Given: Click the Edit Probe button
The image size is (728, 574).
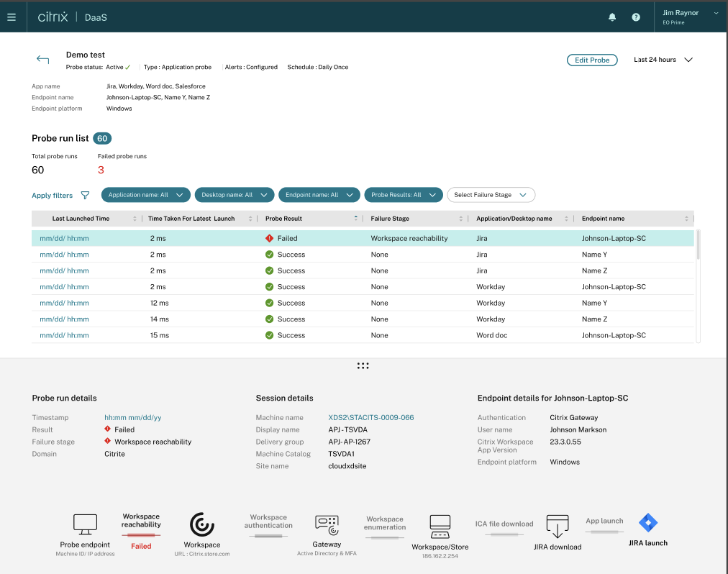Looking at the screenshot, I should click(x=592, y=60).
